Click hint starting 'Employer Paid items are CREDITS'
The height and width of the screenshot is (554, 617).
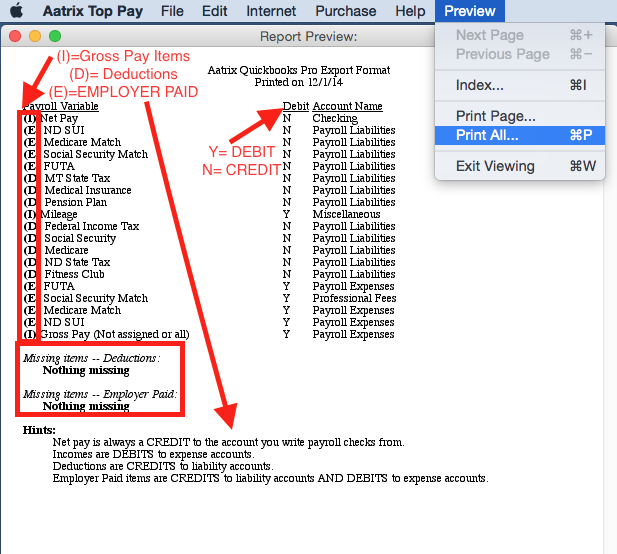click(271, 478)
